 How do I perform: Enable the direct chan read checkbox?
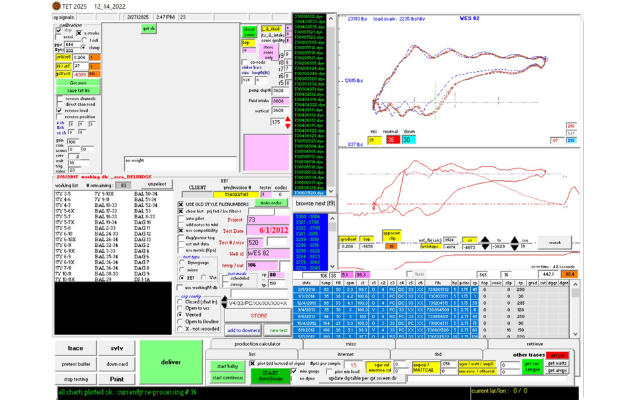tap(60, 104)
